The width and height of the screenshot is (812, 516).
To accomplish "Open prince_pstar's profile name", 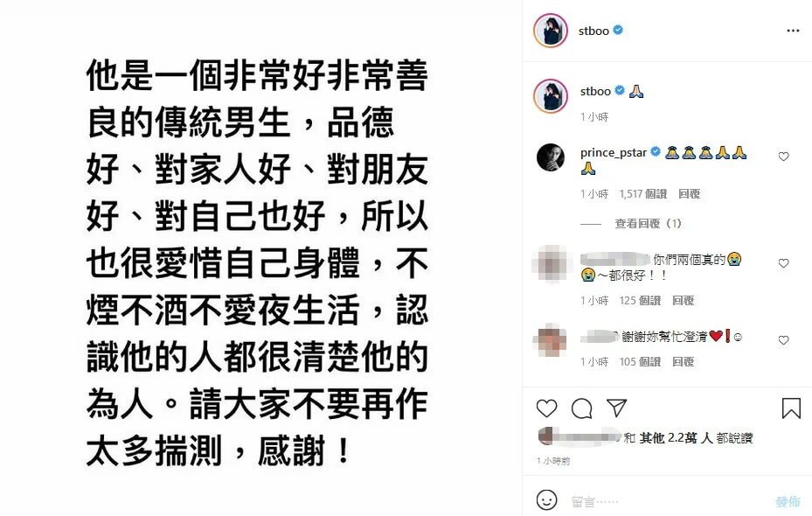I will (x=613, y=152).
